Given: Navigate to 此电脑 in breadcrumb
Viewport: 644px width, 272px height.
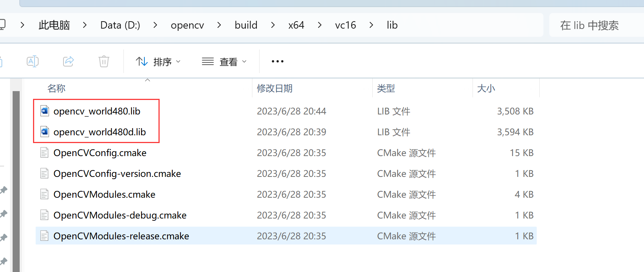Looking at the screenshot, I should pos(54,25).
